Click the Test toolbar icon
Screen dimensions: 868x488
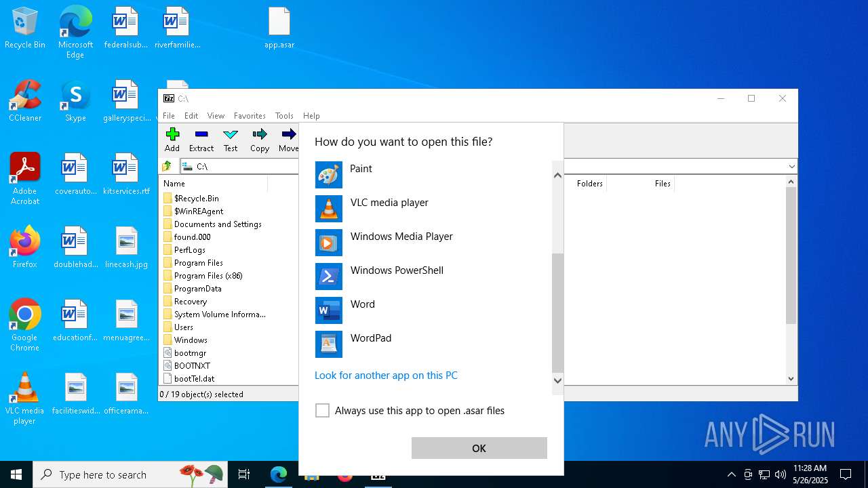(231, 140)
